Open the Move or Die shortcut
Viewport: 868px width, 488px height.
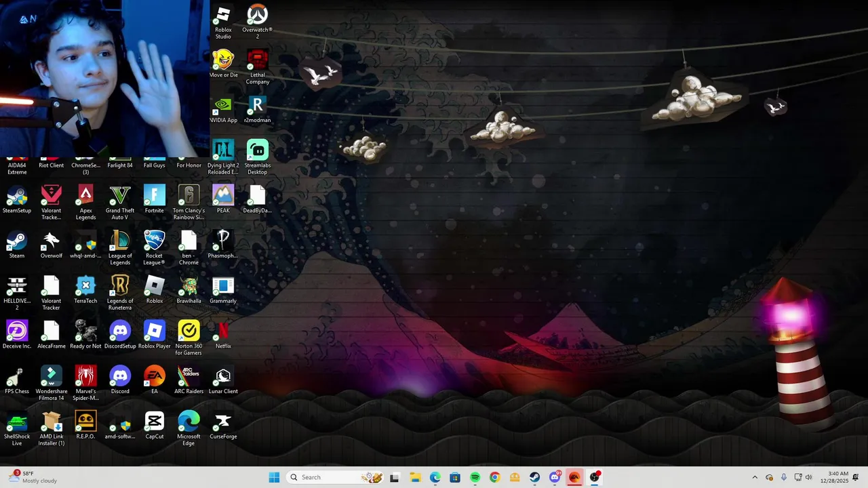point(223,64)
